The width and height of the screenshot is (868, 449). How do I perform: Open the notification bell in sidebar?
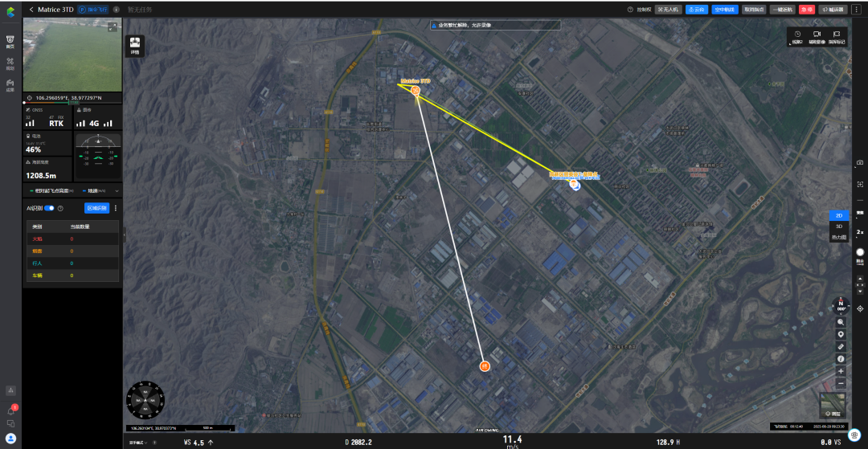point(10,410)
